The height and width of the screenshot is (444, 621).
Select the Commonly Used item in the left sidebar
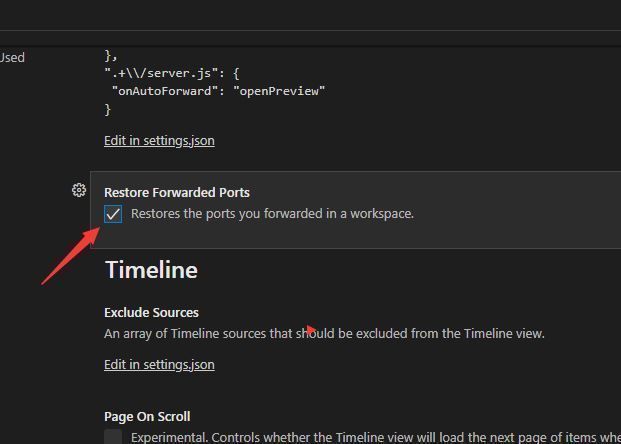[12, 58]
